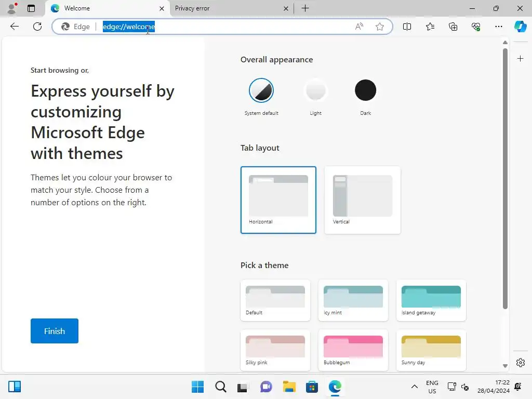Click the Edge icon on taskbar
Viewport: 532px width, 399px height.
pos(335,387)
